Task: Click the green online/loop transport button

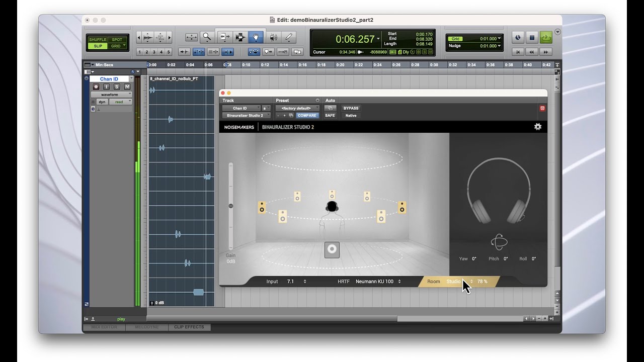Action: [x=546, y=38]
